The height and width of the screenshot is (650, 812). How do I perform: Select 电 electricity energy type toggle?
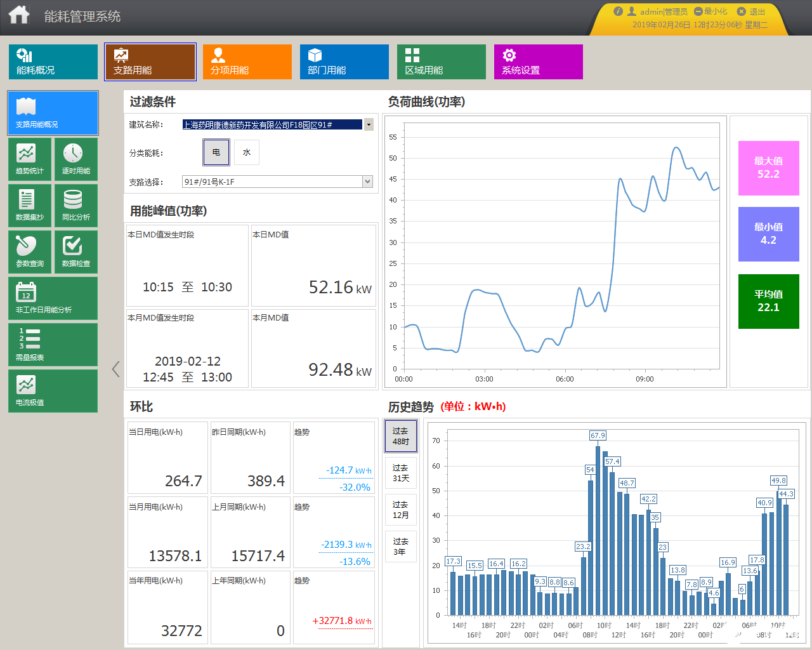216,152
